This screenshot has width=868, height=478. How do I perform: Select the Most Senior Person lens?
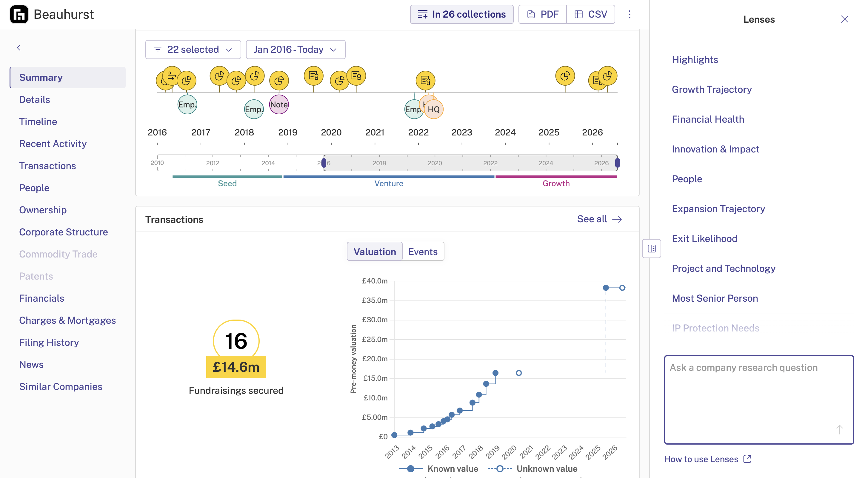click(715, 298)
